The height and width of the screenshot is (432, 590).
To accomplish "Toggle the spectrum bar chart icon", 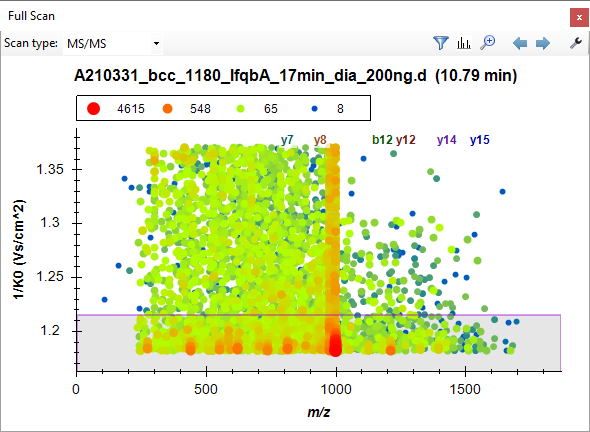I will click(x=464, y=43).
